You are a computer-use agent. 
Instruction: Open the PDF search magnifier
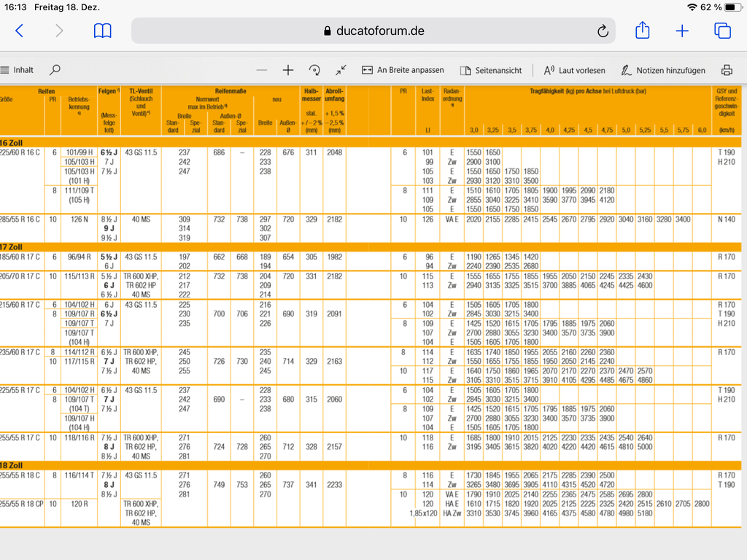tap(55, 70)
